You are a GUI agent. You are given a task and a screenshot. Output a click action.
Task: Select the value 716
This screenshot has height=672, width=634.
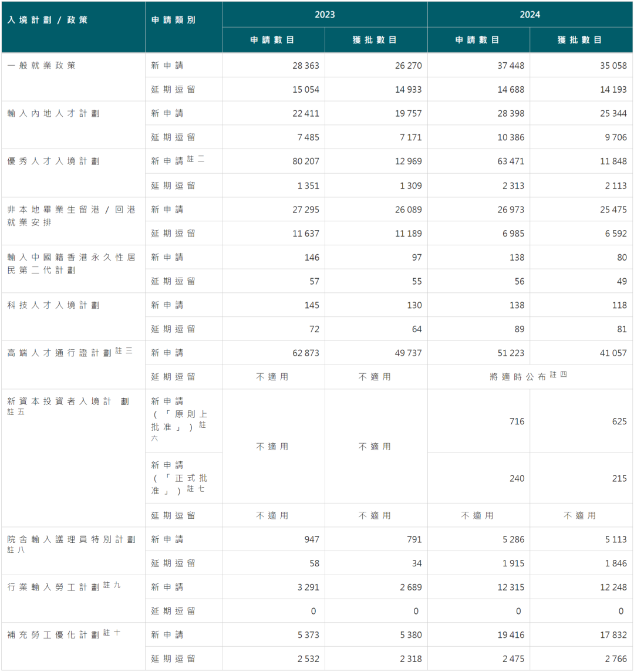pyautogui.click(x=517, y=422)
